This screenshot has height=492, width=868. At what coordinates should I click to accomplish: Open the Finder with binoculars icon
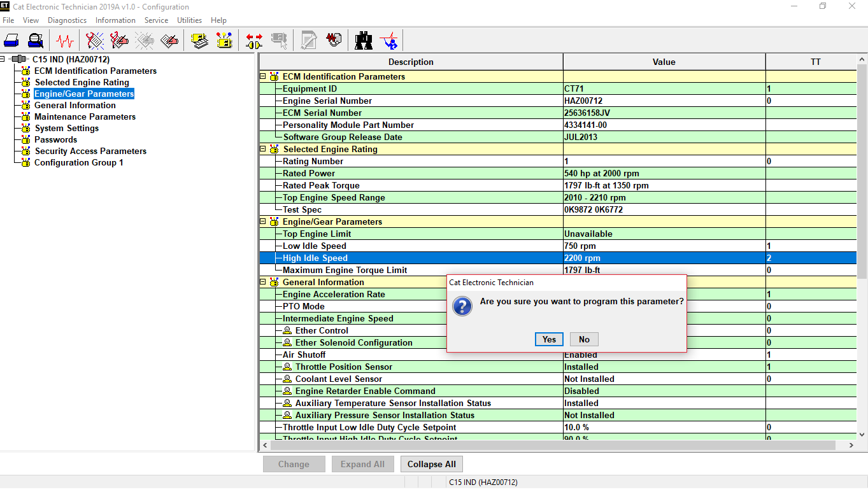[x=363, y=40]
